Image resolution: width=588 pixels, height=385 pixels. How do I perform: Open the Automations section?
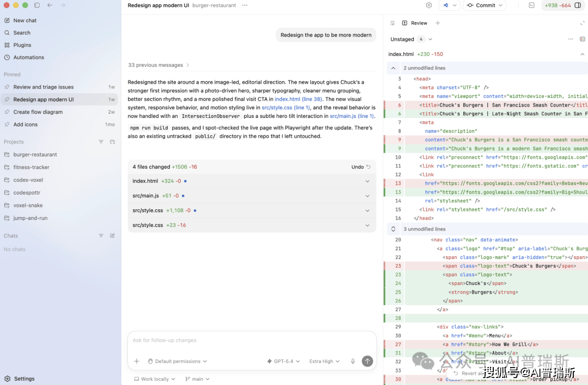28,57
